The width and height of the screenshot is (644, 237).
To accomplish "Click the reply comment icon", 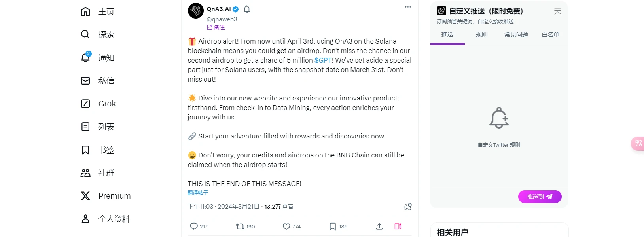I will point(194,226).
